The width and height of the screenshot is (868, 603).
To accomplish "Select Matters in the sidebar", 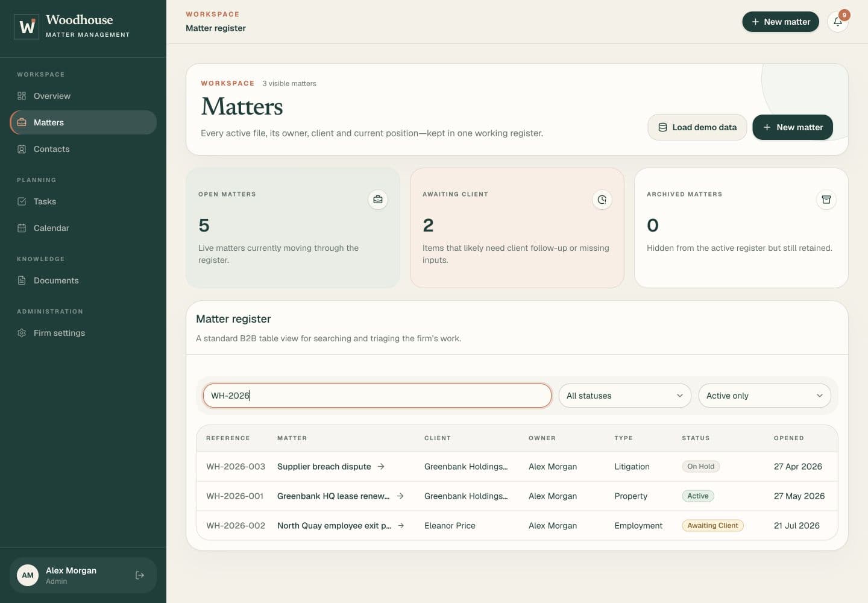I will click(83, 122).
